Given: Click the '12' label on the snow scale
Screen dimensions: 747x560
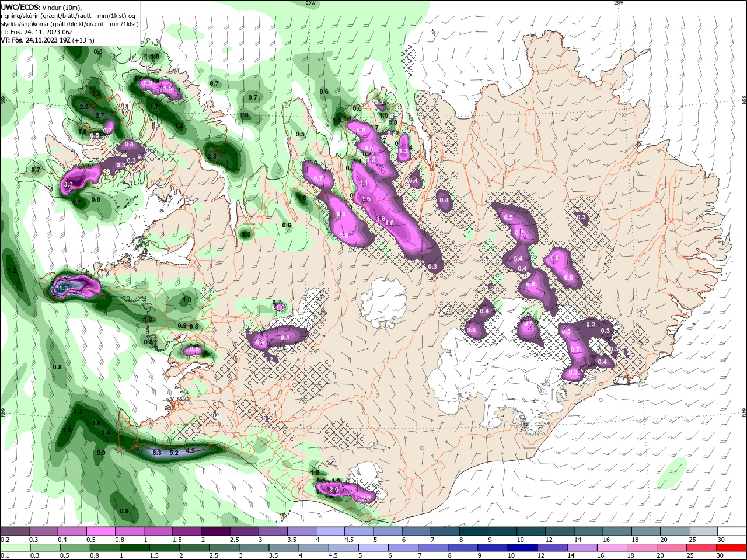Looking at the screenshot, I should (549, 540).
